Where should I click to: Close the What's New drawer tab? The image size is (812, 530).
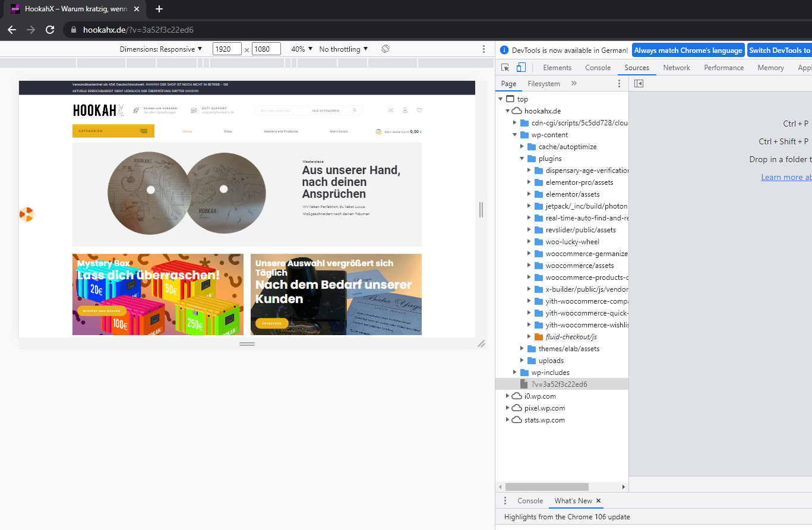[x=598, y=501]
